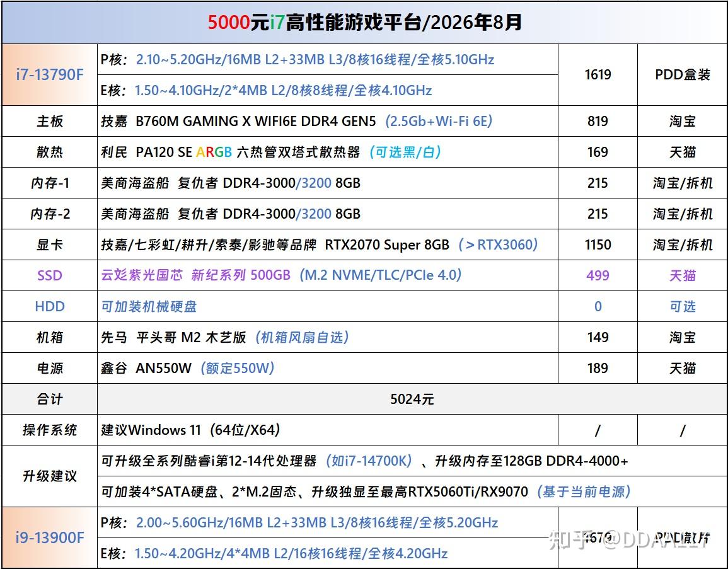Select the 内存-1 row label
728x569 pixels.
(50, 183)
